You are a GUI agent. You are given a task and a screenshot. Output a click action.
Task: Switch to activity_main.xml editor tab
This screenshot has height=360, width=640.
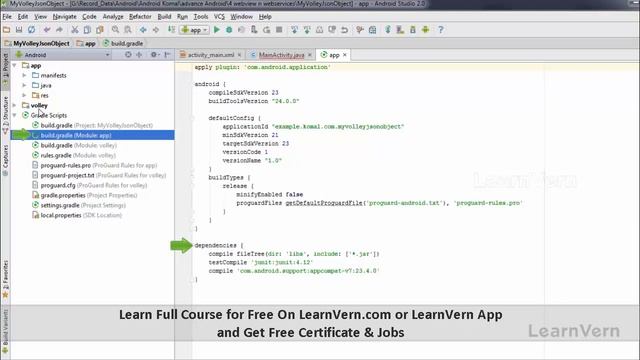(x=210, y=55)
